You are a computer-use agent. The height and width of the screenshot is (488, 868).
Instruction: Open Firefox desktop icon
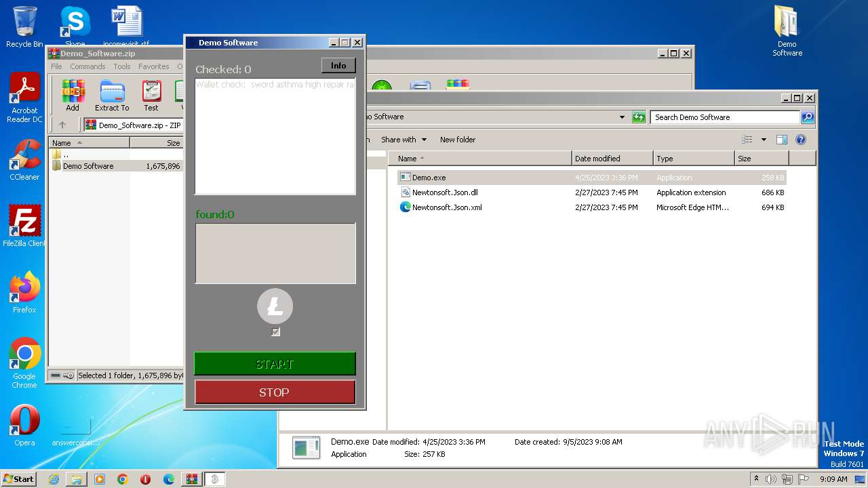pos(24,292)
